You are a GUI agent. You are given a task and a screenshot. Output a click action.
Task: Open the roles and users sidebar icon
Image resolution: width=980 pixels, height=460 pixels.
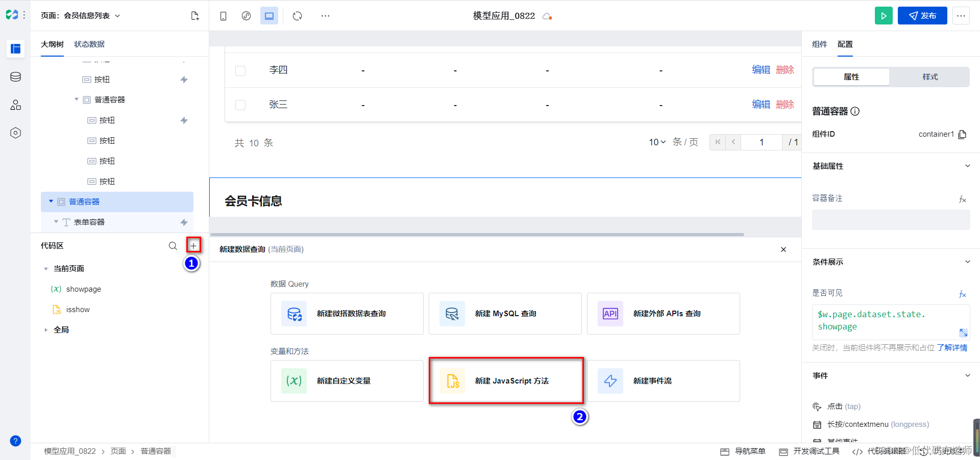pyautogui.click(x=15, y=105)
